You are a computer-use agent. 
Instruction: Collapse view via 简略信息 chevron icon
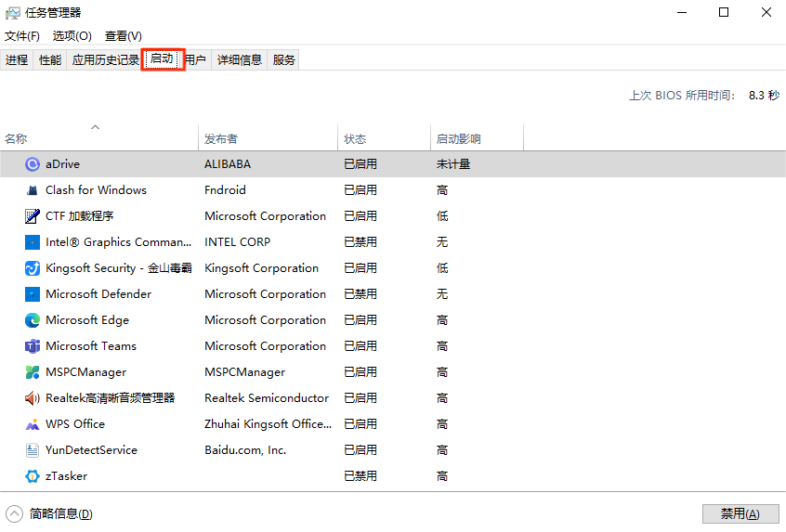pos(15,513)
